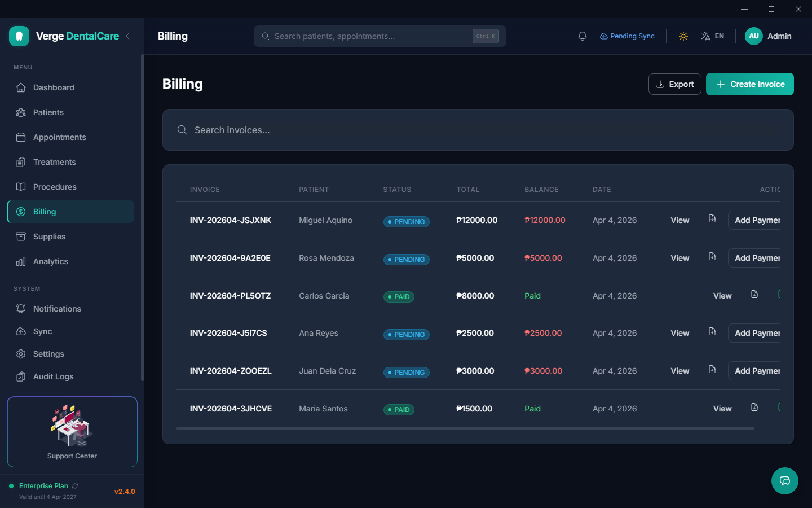
Task: Open the Settings page
Action: click(70, 354)
